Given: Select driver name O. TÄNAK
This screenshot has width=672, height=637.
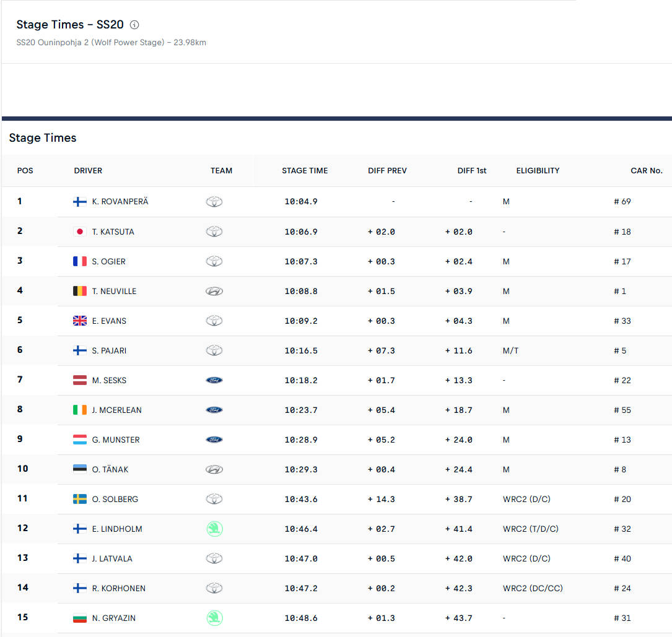Looking at the screenshot, I should pyautogui.click(x=110, y=469).
